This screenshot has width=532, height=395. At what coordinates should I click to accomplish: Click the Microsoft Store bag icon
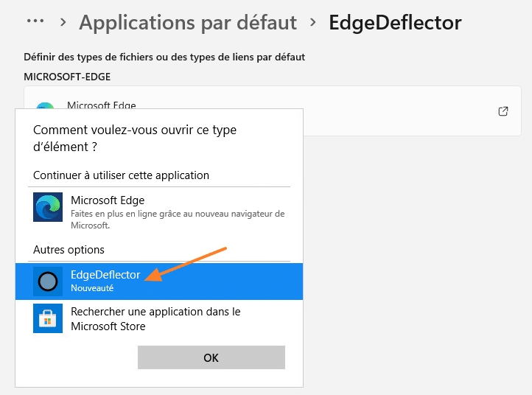pos(48,318)
